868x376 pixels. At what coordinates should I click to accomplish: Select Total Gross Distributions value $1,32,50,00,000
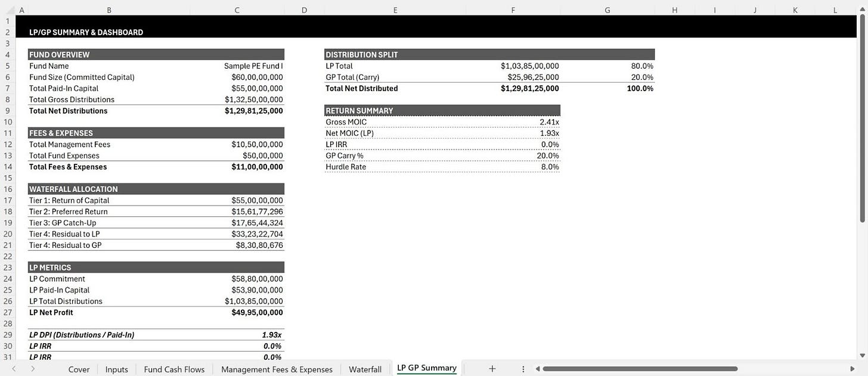(254, 100)
